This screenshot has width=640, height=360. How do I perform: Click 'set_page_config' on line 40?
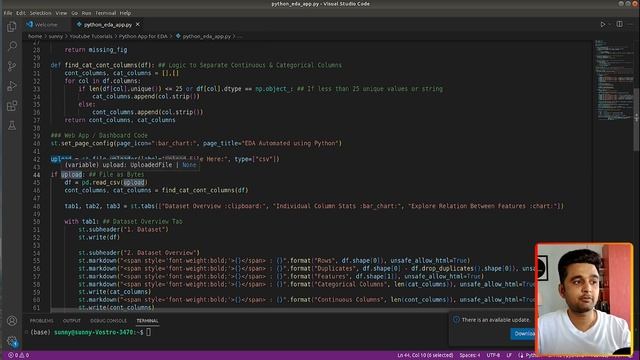[x=87, y=143]
